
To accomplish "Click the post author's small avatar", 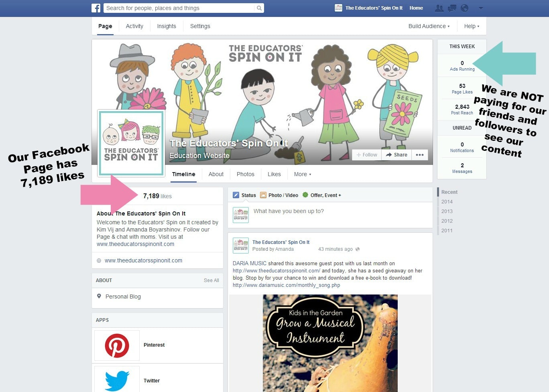I will coord(241,245).
